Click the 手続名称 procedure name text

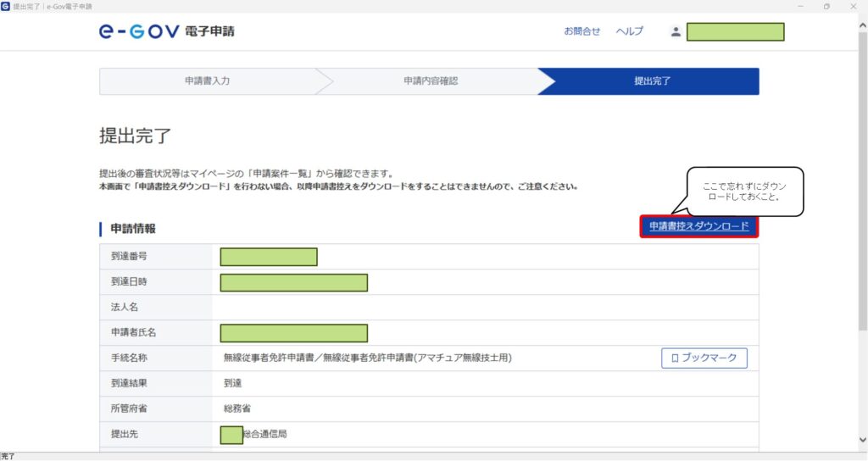point(367,358)
